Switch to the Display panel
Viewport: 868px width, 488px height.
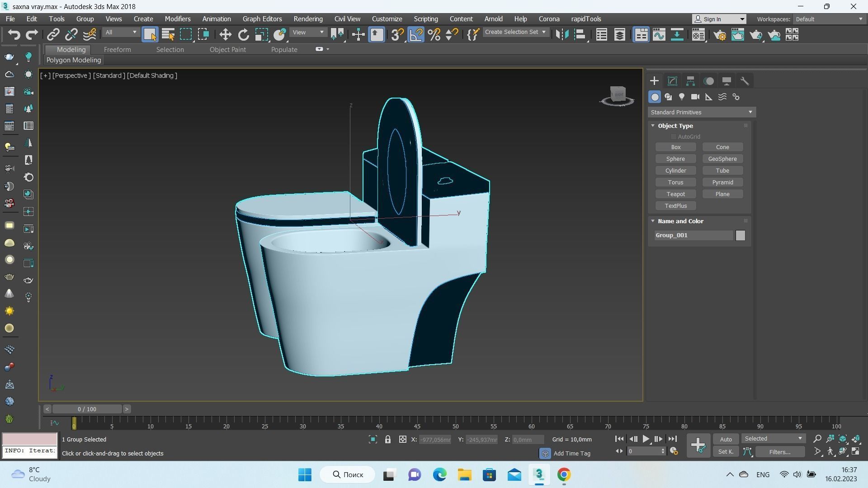point(726,81)
